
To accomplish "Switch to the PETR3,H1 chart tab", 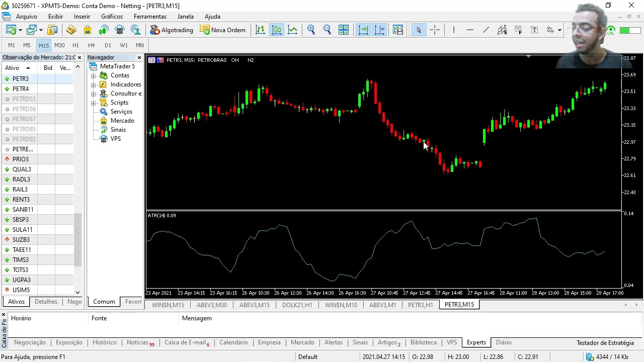I will click(x=420, y=305).
